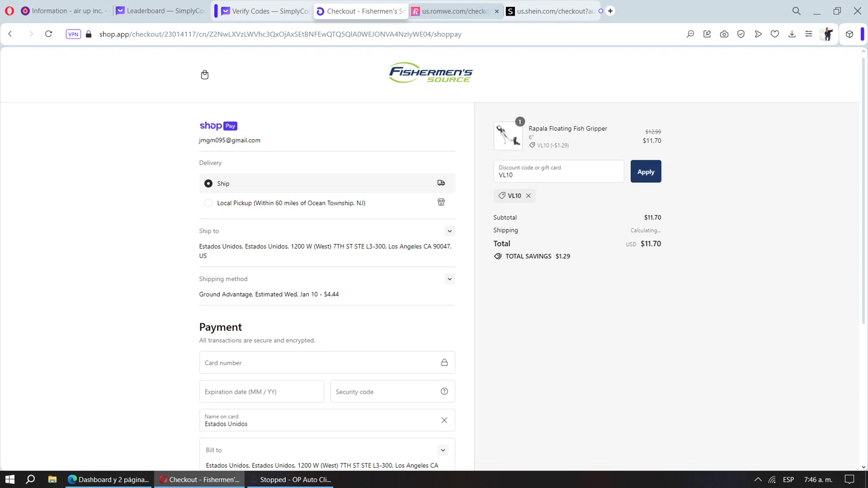Open the Windows Start menu

click(x=10, y=479)
